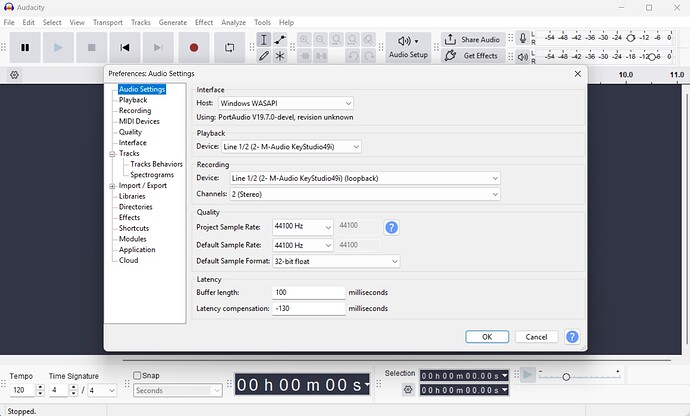Viewport: 690px width, 416px height.
Task: Click Fit project to width zoom icon
Action: pos(352,40)
